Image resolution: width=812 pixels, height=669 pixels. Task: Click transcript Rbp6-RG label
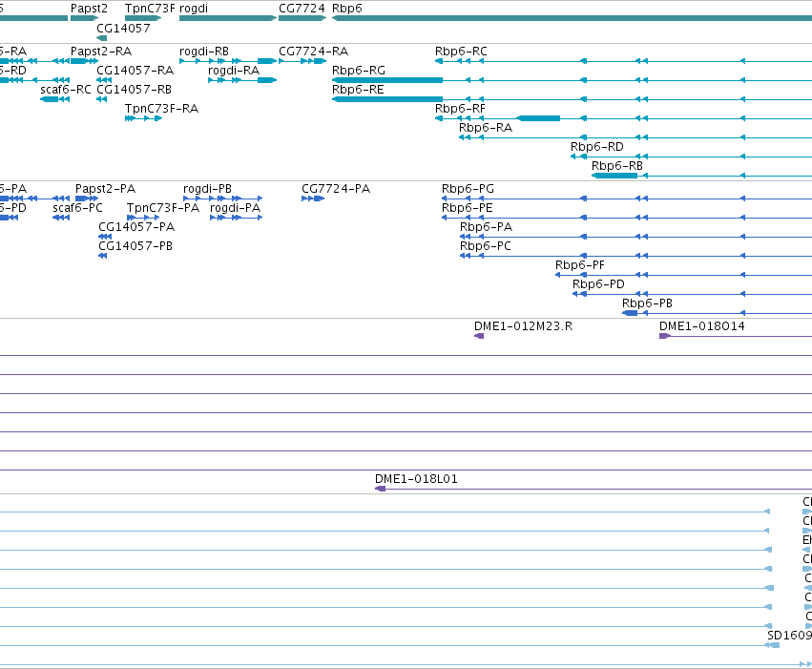359,71
